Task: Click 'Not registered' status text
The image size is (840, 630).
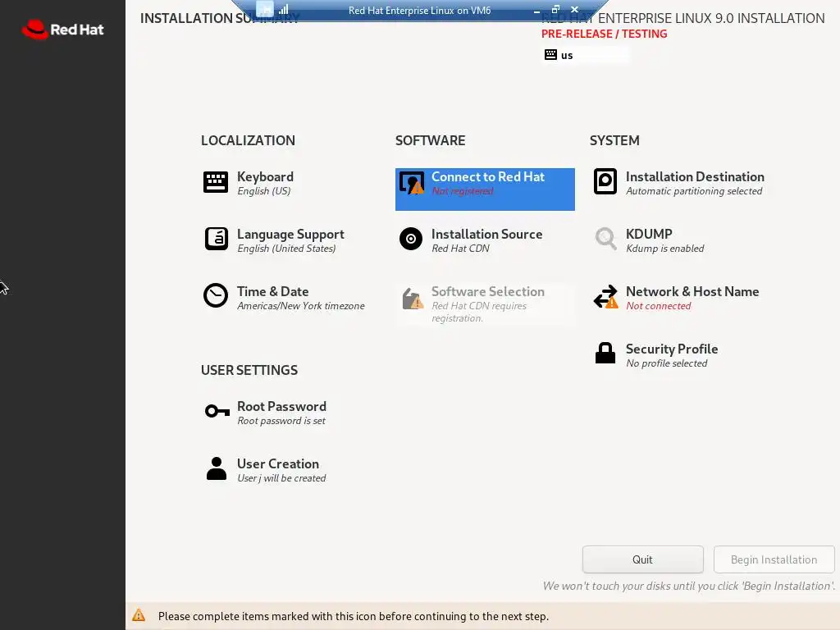Action: tap(463, 191)
